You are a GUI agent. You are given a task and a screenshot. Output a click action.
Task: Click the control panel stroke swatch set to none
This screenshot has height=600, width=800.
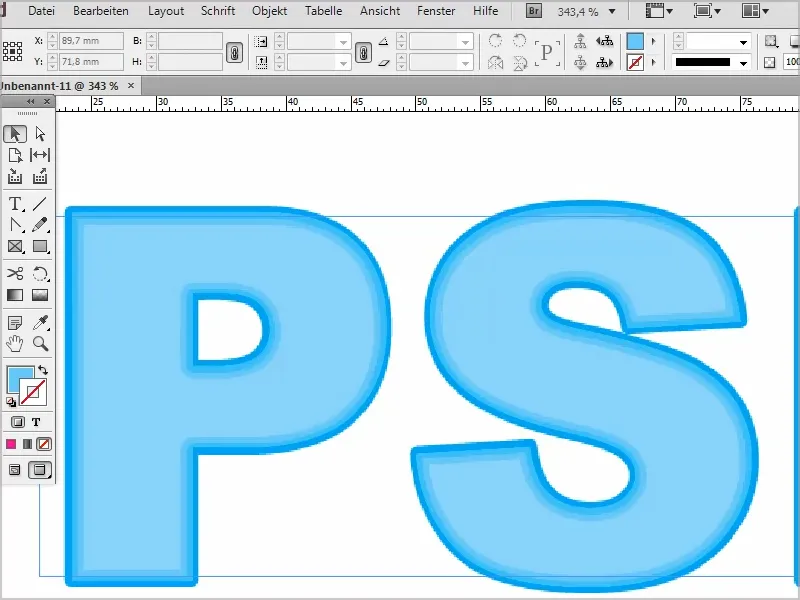pyautogui.click(x=635, y=63)
